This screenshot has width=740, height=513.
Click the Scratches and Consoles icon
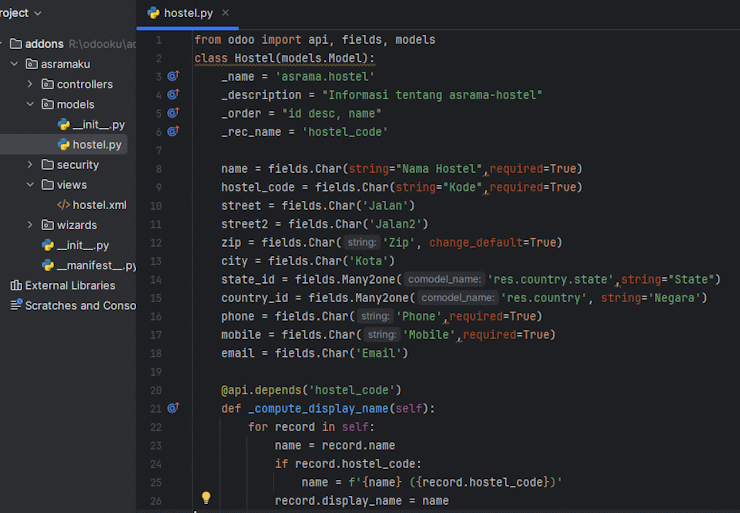point(16,305)
